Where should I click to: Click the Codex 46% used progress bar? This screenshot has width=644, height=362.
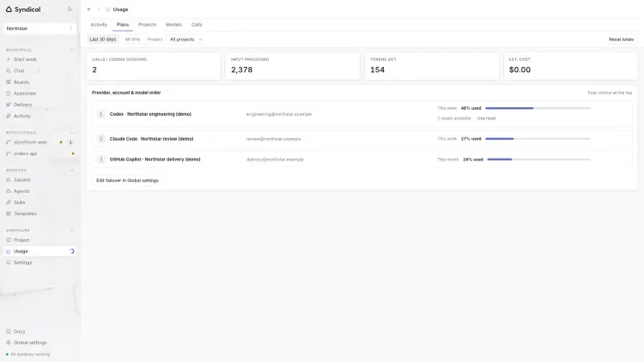(538, 108)
